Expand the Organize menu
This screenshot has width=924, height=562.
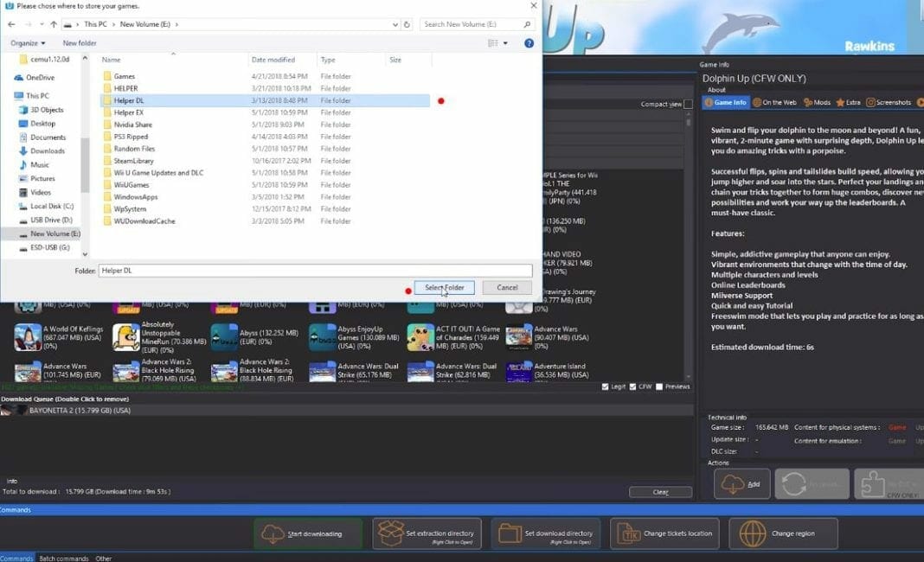tap(28, 42)
